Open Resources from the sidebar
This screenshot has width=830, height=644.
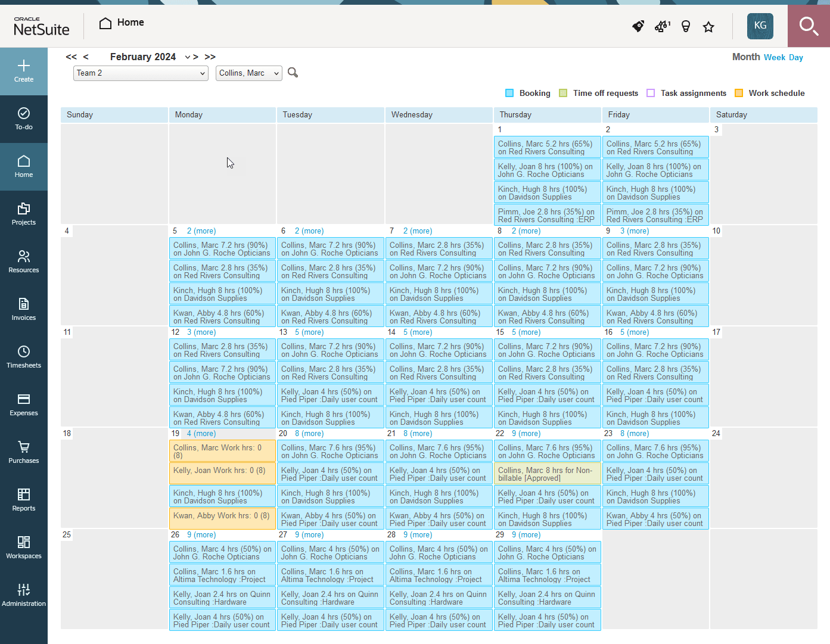[x=24, y=262]
